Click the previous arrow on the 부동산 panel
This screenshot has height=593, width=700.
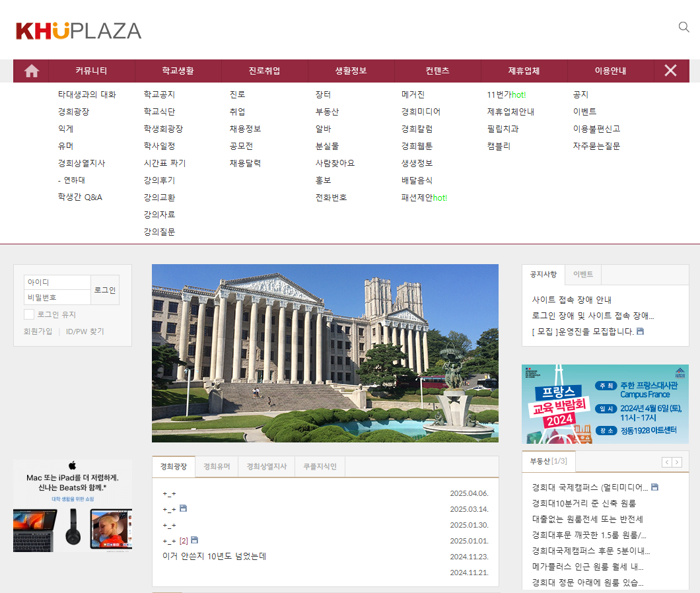(x=667, y=462)
